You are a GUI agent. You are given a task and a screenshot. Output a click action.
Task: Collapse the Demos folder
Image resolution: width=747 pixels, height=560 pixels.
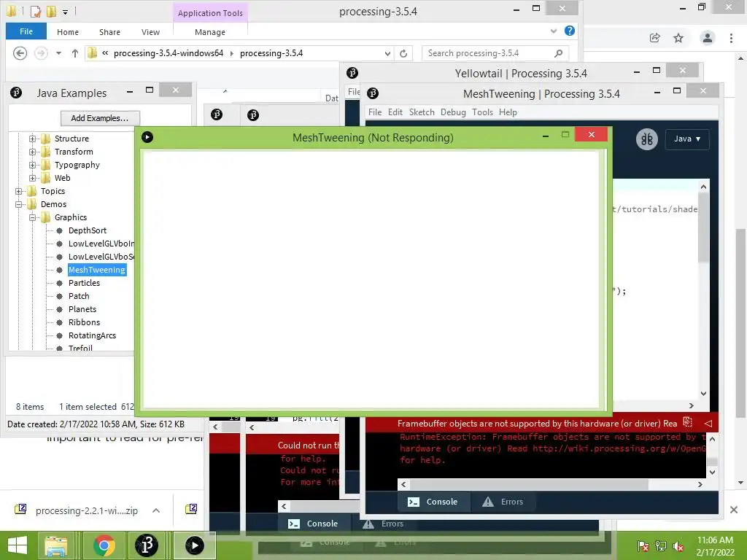click(x=18, y=204)
